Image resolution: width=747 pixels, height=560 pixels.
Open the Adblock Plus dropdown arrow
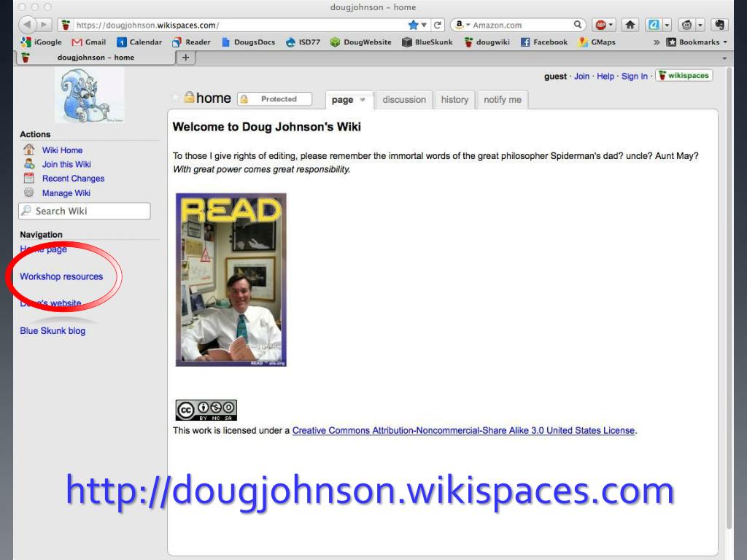pos(611,25)
